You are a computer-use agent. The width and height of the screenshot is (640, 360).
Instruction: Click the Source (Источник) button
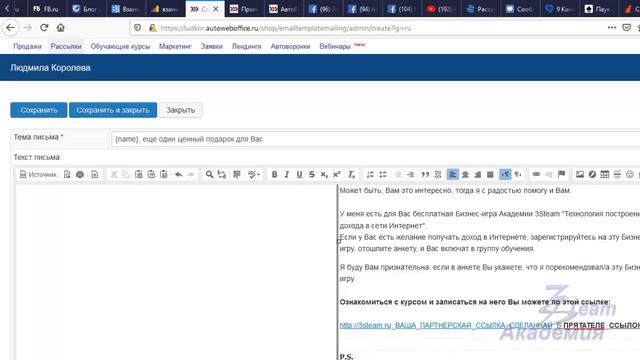pos(38,175)
